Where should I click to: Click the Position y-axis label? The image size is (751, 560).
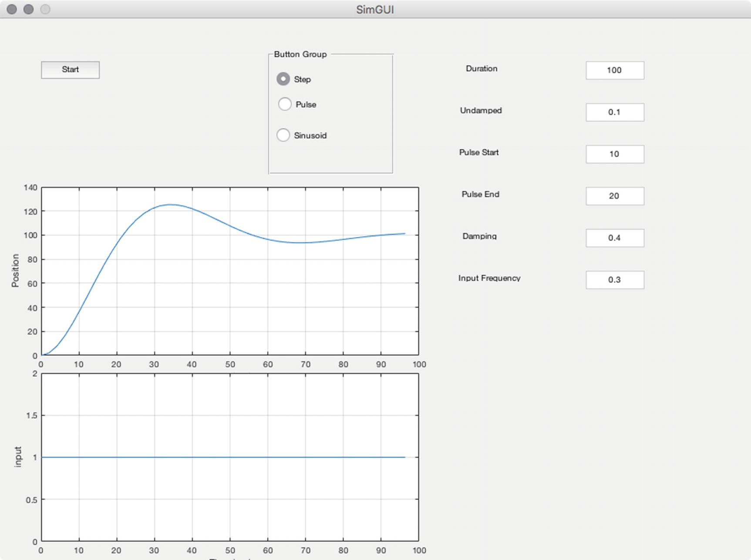point(15,271)
